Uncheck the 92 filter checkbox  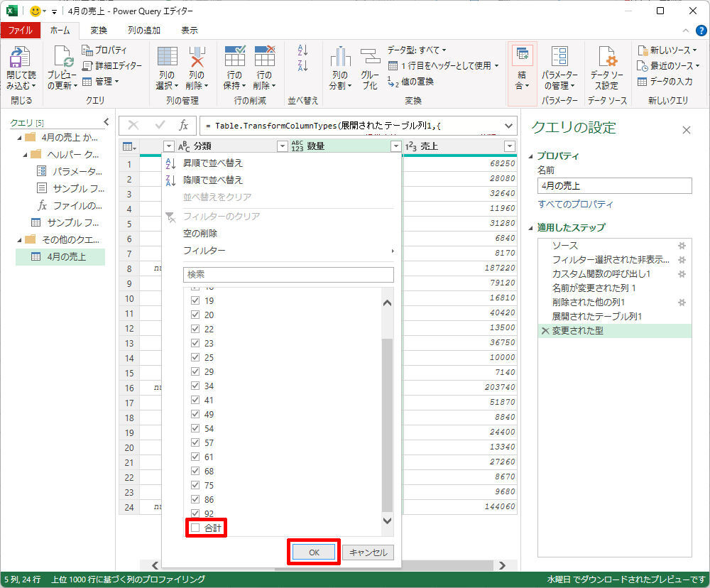pos(195,513)
